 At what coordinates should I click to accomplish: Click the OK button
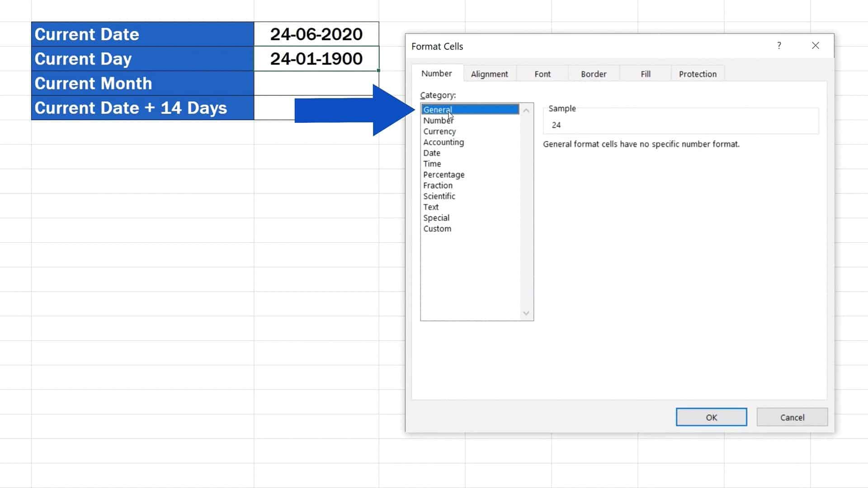click(x=711, y=417)
